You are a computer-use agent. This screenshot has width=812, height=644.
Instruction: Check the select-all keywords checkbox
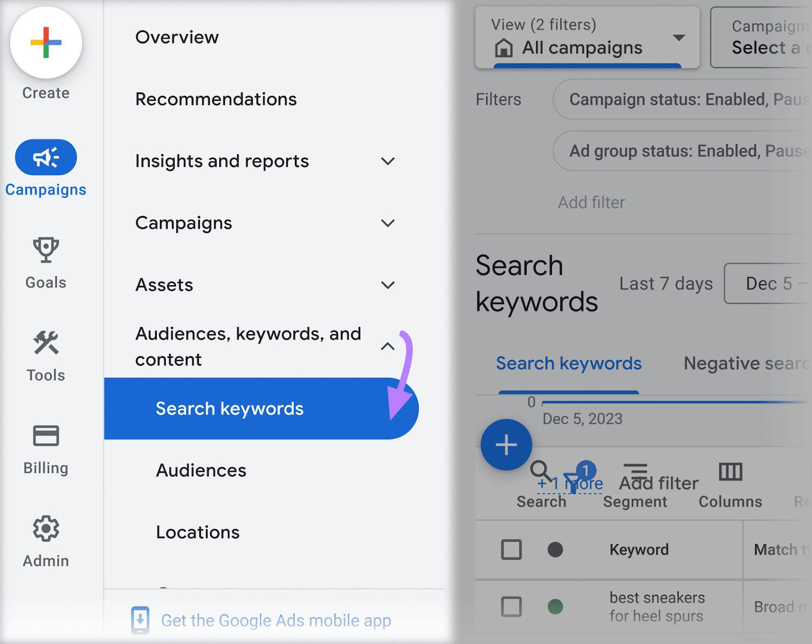(511, 549)
